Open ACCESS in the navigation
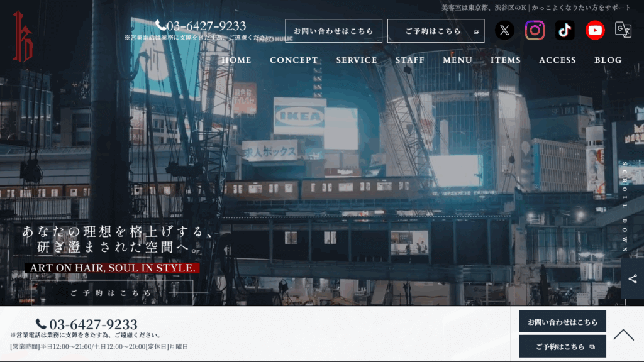The height and width of the screenshot is (362, 644). tap(557, 60)
